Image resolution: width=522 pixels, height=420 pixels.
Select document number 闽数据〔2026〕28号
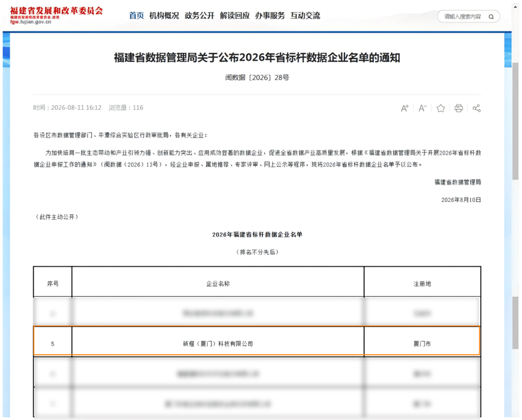coord(257,77)
